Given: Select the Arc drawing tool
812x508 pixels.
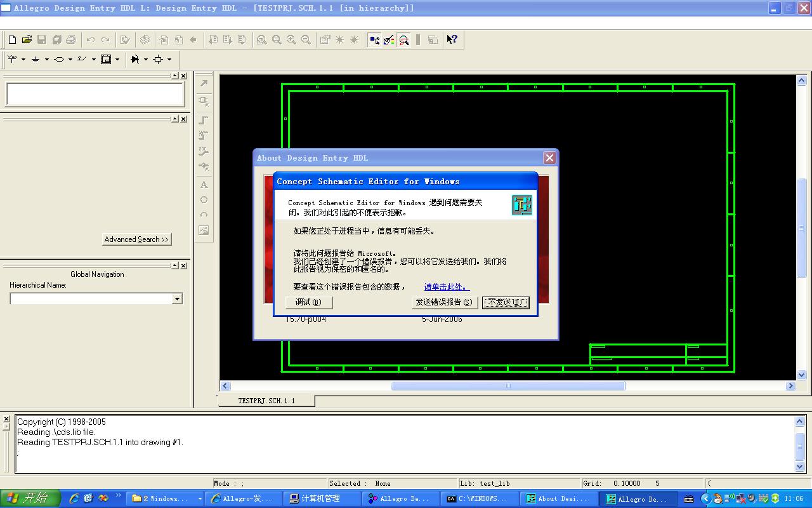Looking at the screenshot, I should pyautogui.click(x=204, y=215).
